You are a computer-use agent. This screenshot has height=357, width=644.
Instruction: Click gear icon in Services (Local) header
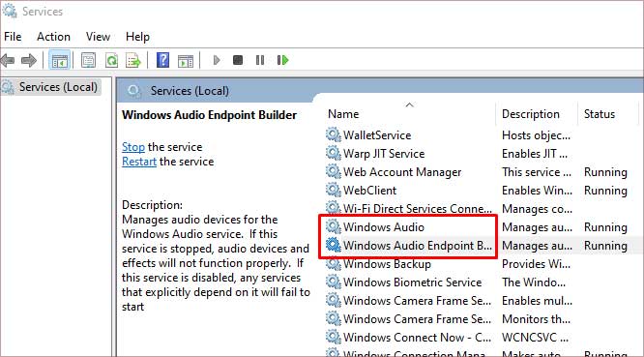133,90
